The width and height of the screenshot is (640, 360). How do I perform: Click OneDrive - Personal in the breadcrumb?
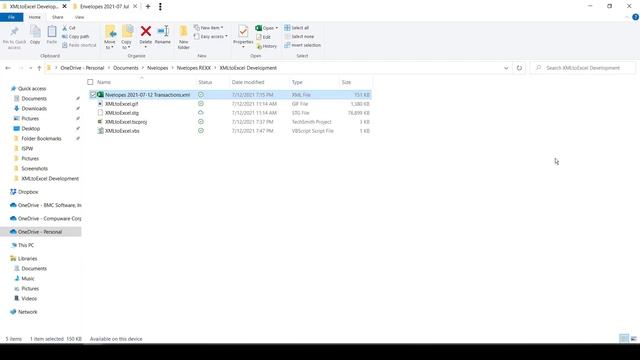tap(82, 68)
